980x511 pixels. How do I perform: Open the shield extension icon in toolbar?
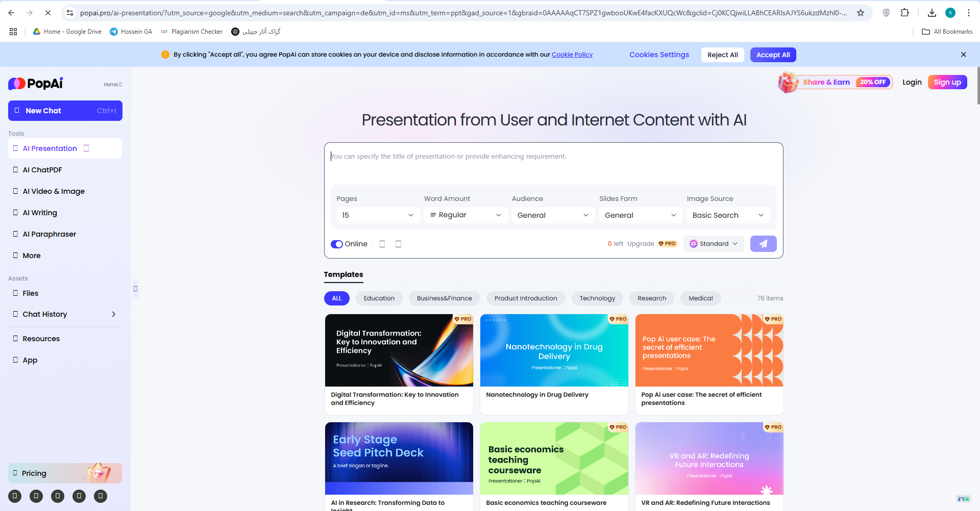[886, 13]
